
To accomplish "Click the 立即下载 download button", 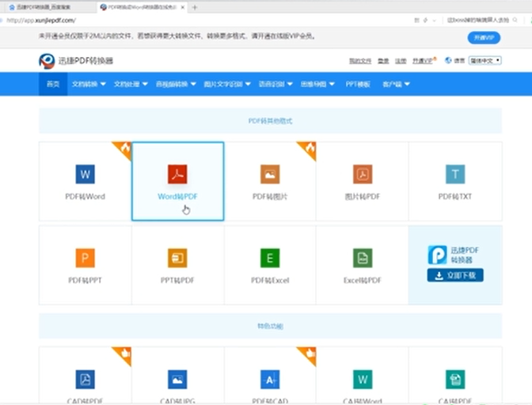I will [x=455, y=275].
